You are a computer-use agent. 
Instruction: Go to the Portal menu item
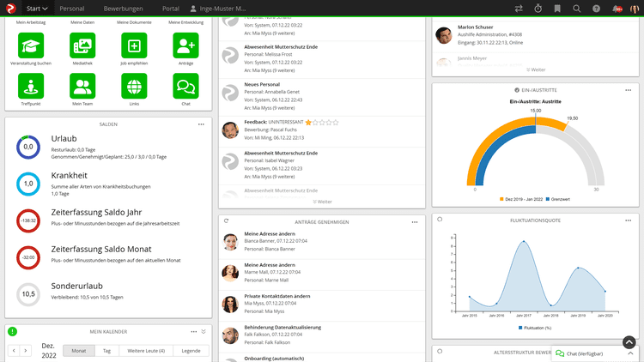[x=170, y=9]
